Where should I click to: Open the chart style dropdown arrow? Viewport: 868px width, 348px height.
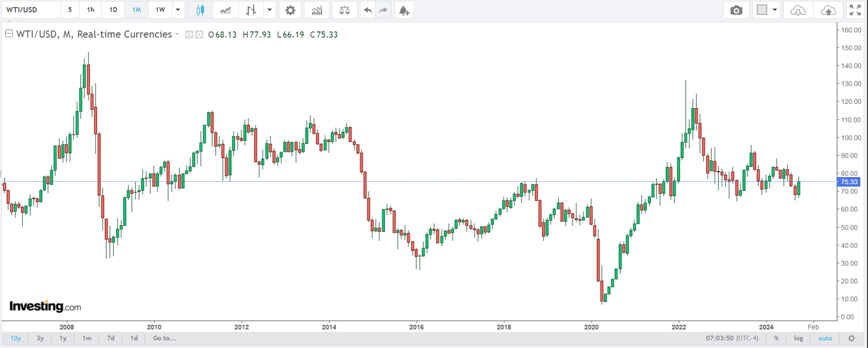click(270, 10)
